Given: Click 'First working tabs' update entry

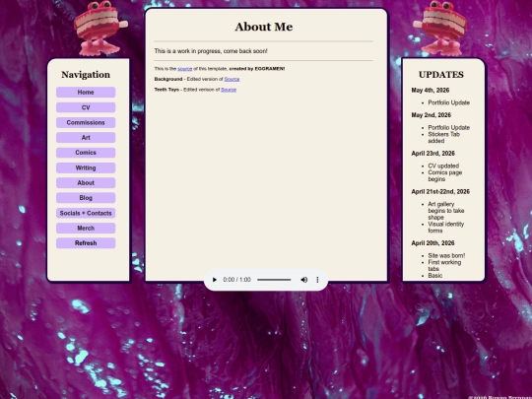Looking at the screenshot, I should [444, 266].
